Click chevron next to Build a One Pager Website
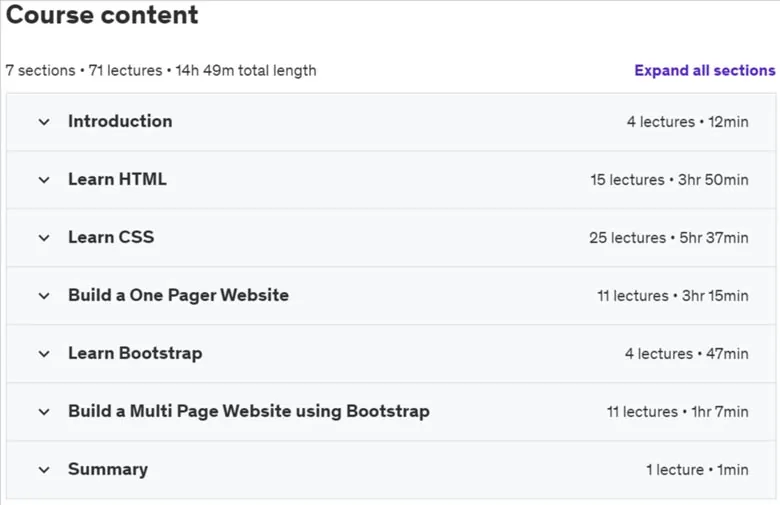The height and width of the screenshot is (505, 780). tap(44, 296)
